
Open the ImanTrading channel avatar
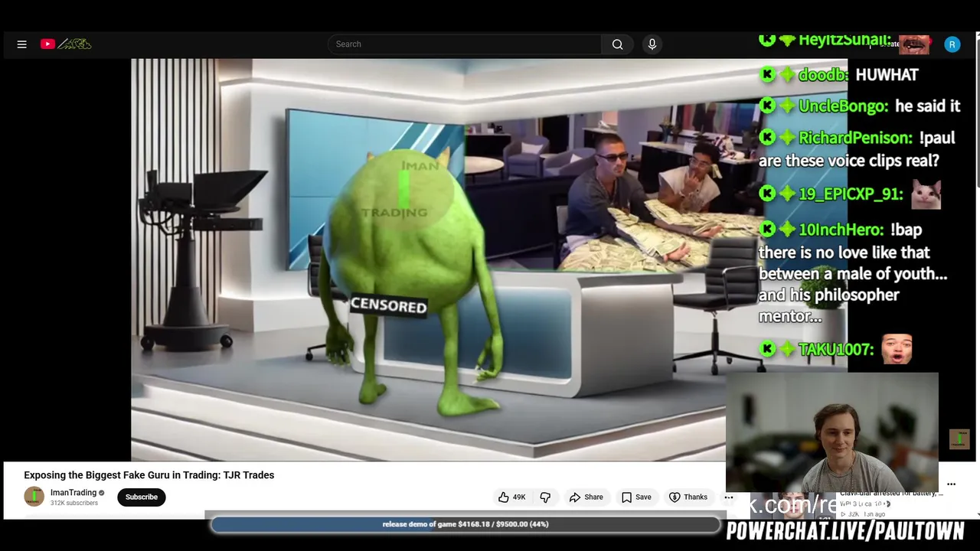34,497
